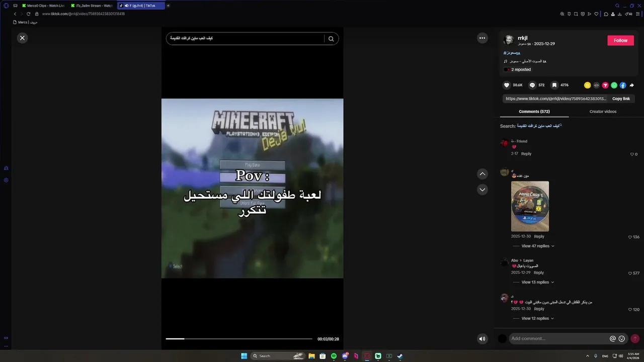644x362 pixels.
Task: Follow the user rrkjl
Action: (x=620, y=40)
